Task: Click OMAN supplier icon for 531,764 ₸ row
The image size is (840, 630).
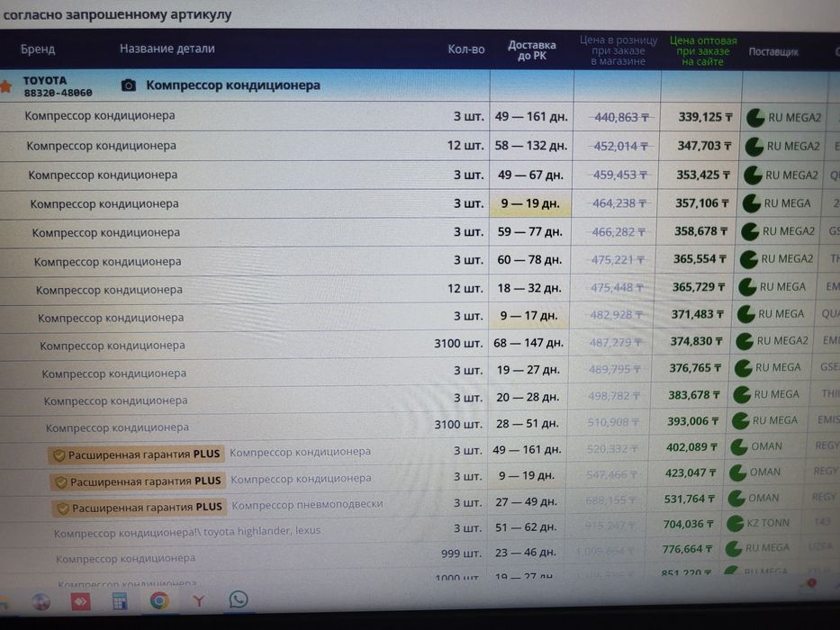Action: pos(736,499)
